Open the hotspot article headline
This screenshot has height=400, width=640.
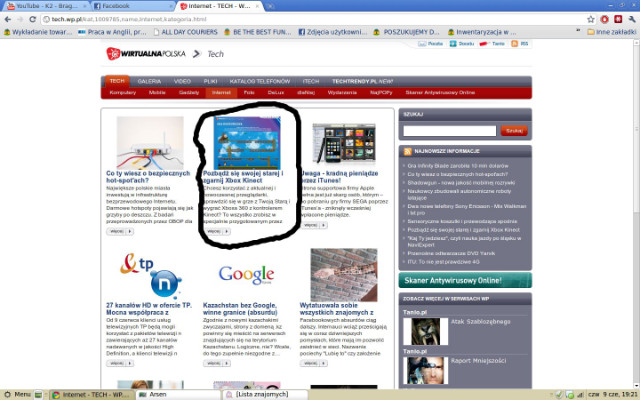coord(148,177)
